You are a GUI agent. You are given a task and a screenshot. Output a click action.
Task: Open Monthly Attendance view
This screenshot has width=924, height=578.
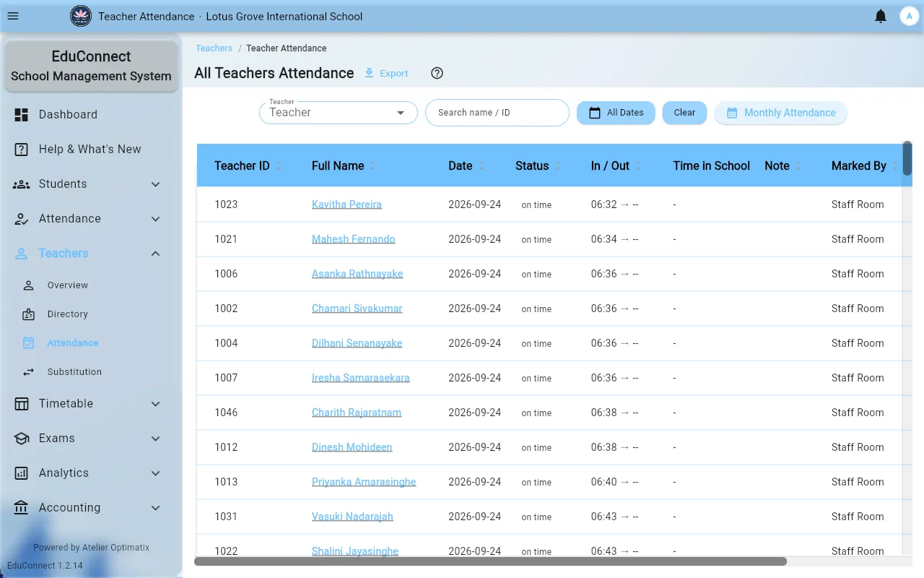click(x=780, y=113)
